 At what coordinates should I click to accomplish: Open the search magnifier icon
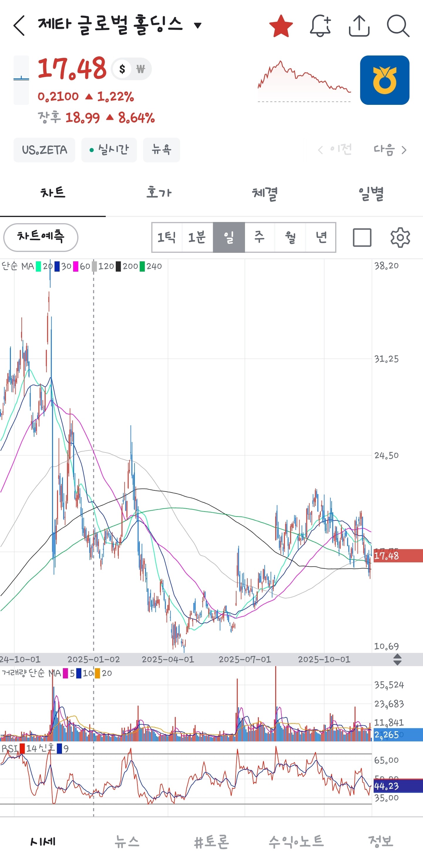pos(398,26)
